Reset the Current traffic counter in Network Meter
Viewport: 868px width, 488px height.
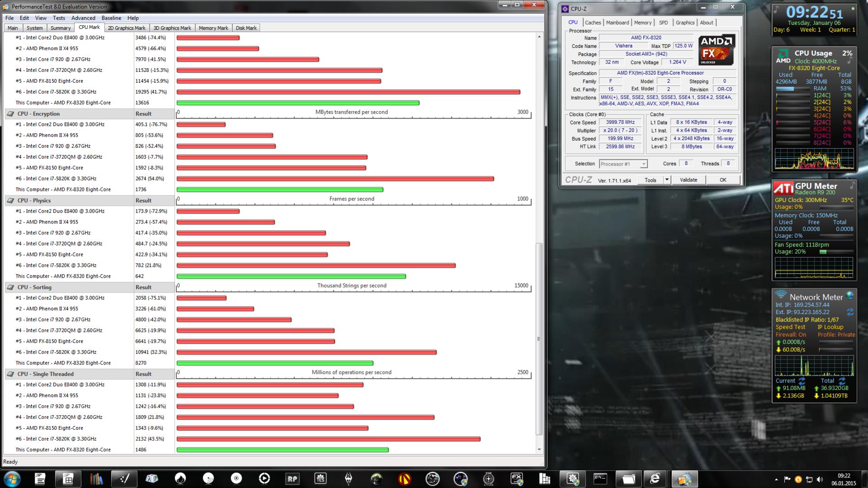pos(802,381)
